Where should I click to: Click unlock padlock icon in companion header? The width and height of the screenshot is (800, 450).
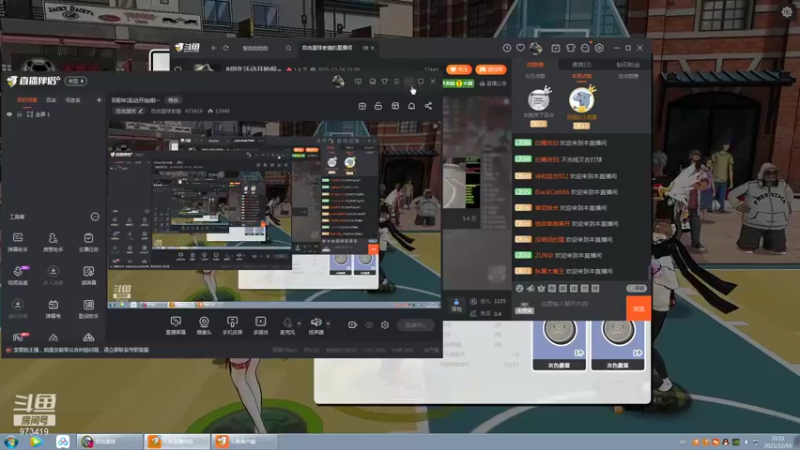point(378,106)
